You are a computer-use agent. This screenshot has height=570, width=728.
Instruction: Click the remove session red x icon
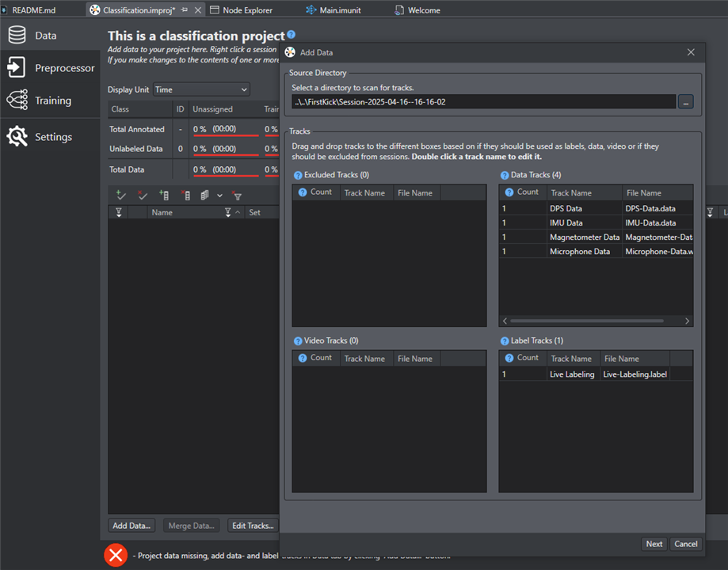point(185,195)
